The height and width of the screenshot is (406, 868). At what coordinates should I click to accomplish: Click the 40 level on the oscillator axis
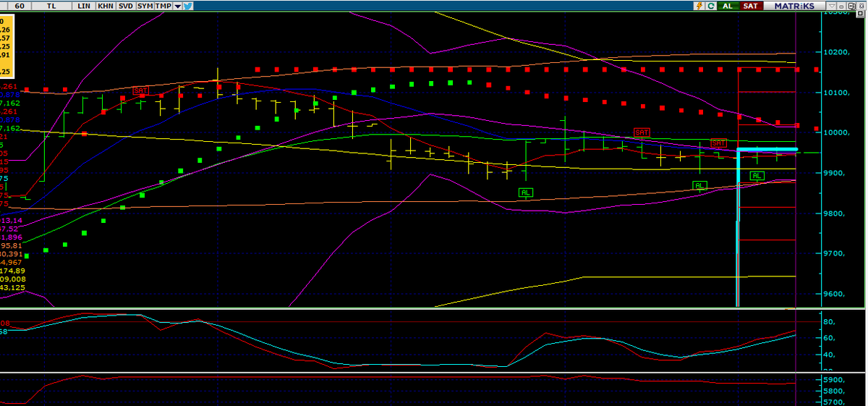pos(830,355)
